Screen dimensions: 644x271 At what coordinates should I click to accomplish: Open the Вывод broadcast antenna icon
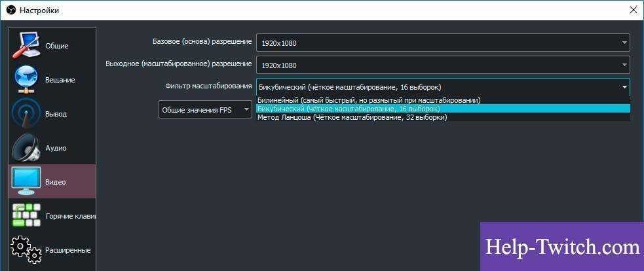coord(26,114)
